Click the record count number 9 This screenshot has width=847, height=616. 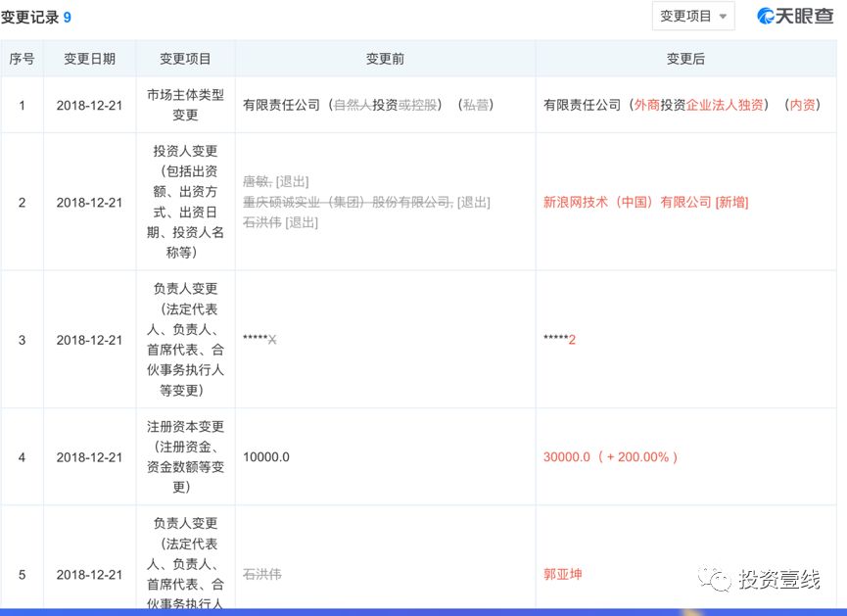(x=68, y=18)
